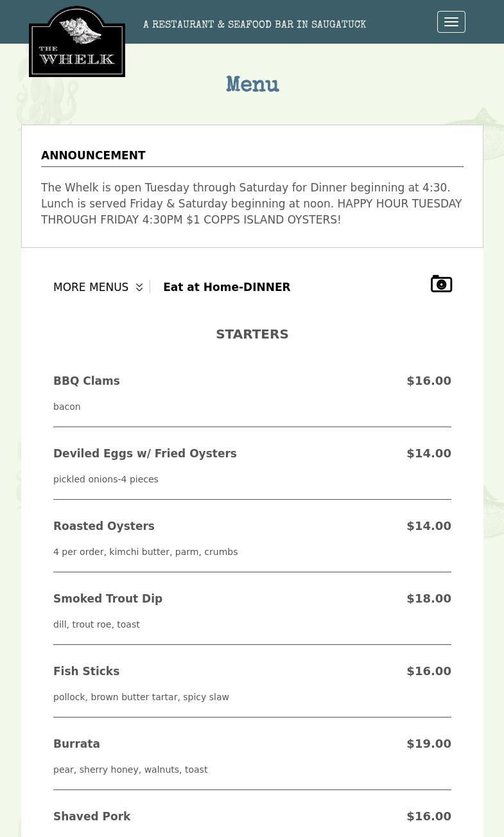
Task: Click the $18.00 Smoked Trout Dip price
Action: click(429, 599)
